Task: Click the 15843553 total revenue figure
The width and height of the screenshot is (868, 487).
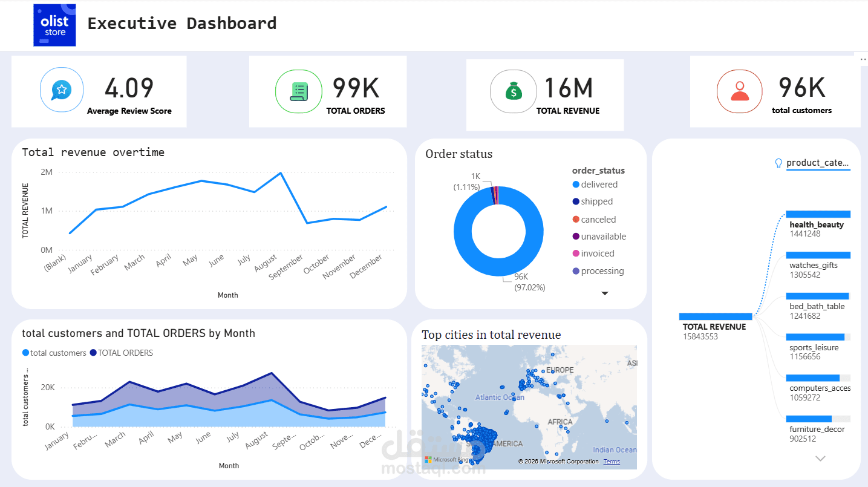Action: click(700, 336)
